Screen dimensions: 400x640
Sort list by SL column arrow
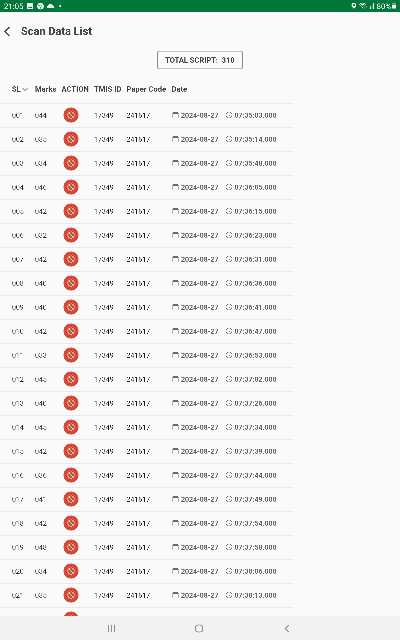pyautogui.click(x=25, y=89)
